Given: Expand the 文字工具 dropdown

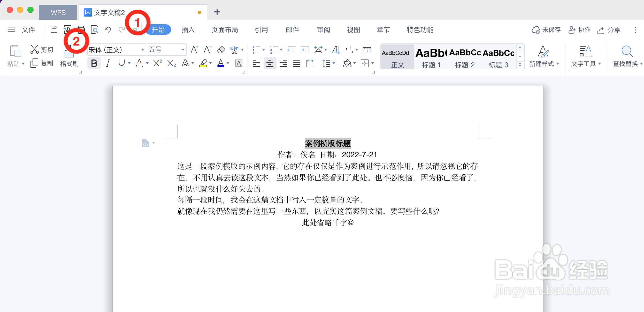Looking at the screenshot, I should [x=600, y=64].
